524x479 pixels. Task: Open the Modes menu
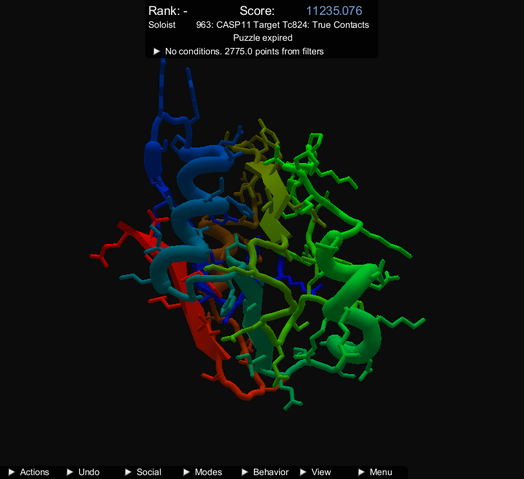[x=203, y=472]
